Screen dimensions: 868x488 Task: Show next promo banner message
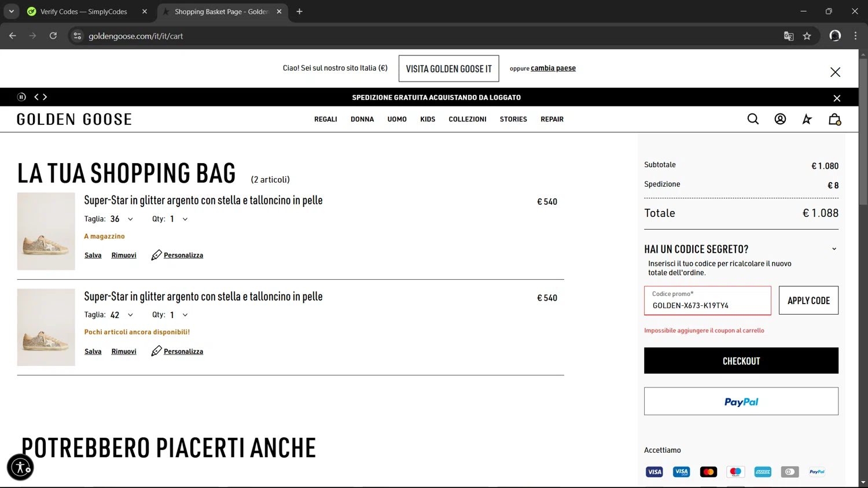pos(45,97)
